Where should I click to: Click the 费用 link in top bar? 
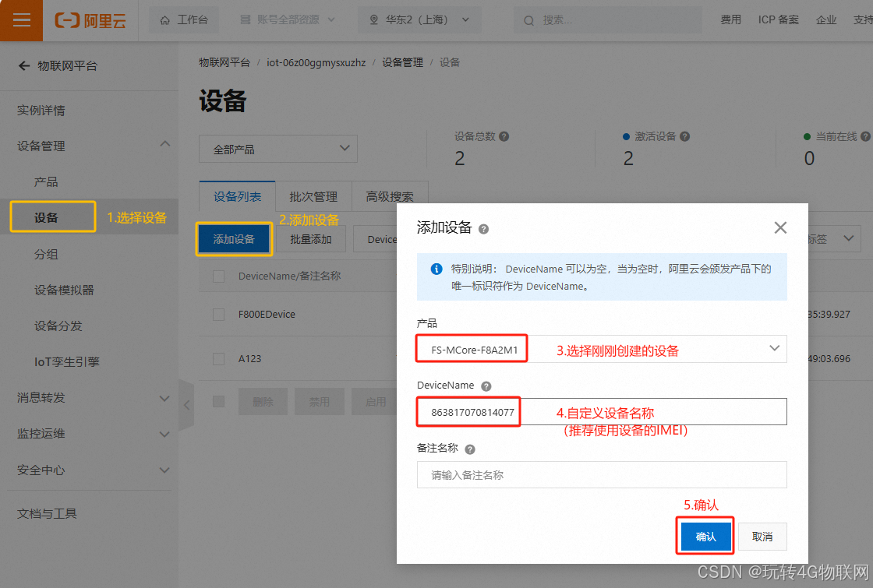point(730,20)
